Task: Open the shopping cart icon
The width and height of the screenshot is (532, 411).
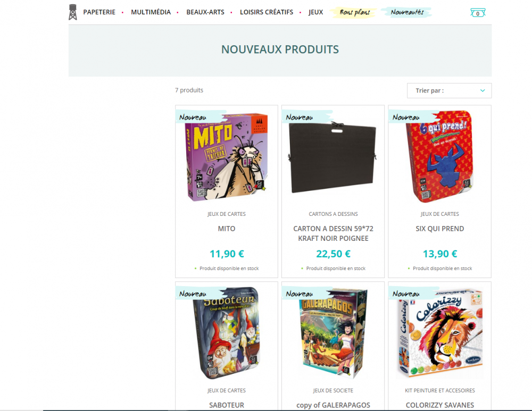Action: (478, 13)
